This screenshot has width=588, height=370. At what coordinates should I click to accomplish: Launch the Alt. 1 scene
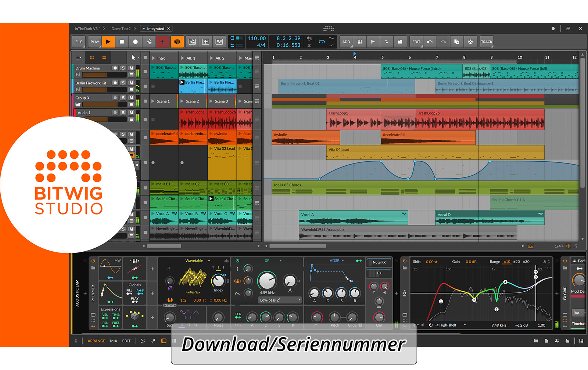(x=183, y=58)
